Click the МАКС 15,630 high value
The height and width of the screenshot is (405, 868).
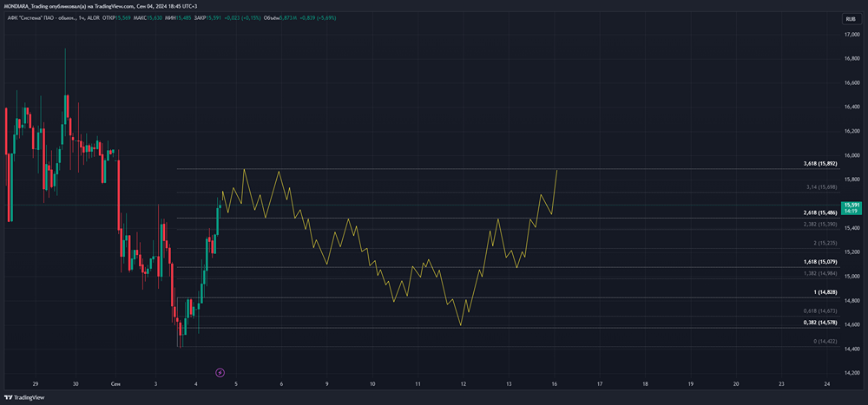pyautogui.click(x=148, y=17)
